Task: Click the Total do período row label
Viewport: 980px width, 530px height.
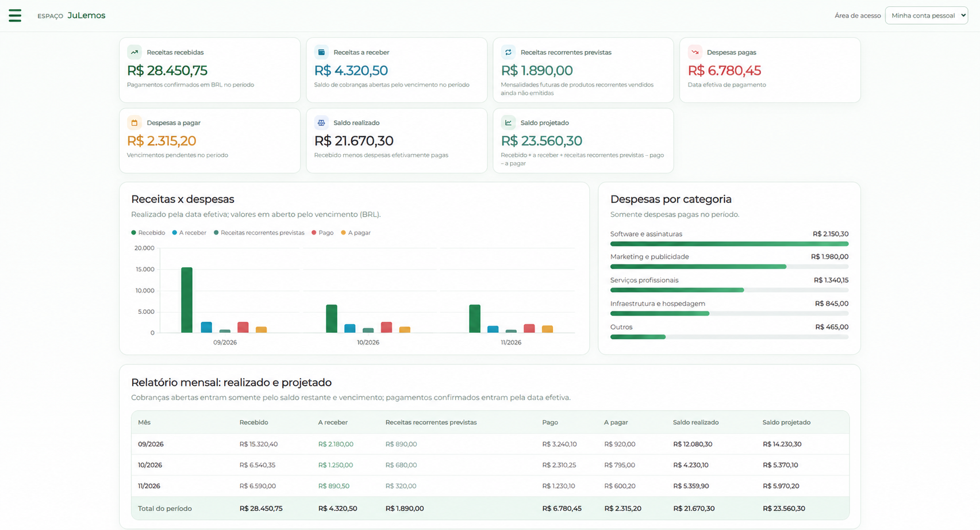Action: pos(165,509)
